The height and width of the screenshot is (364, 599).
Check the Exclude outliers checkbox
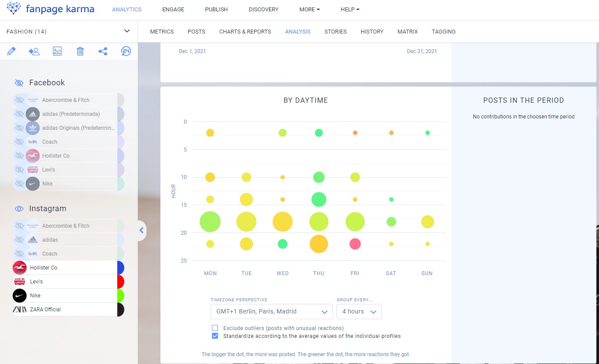tap(214, 328)
